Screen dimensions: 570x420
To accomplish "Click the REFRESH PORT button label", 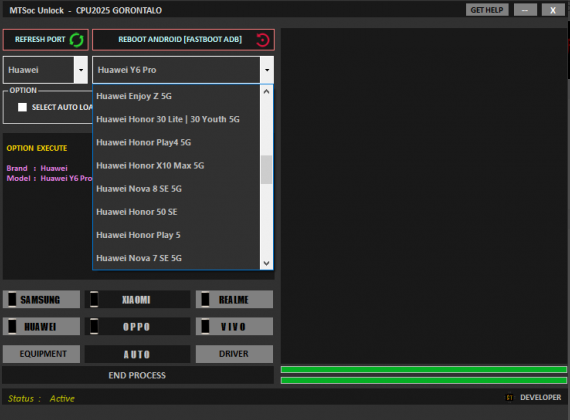I will point(40,39).
